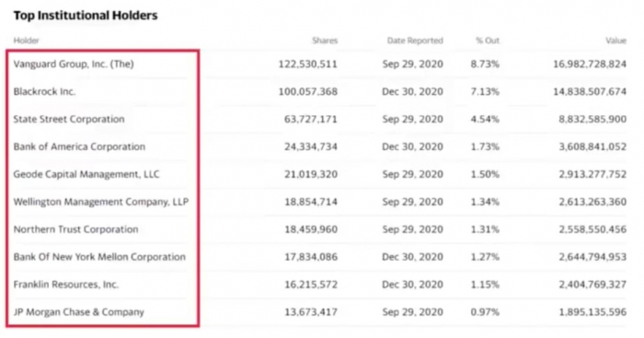Select Bank Of New York Mellon Corporation

coord(99,257)
